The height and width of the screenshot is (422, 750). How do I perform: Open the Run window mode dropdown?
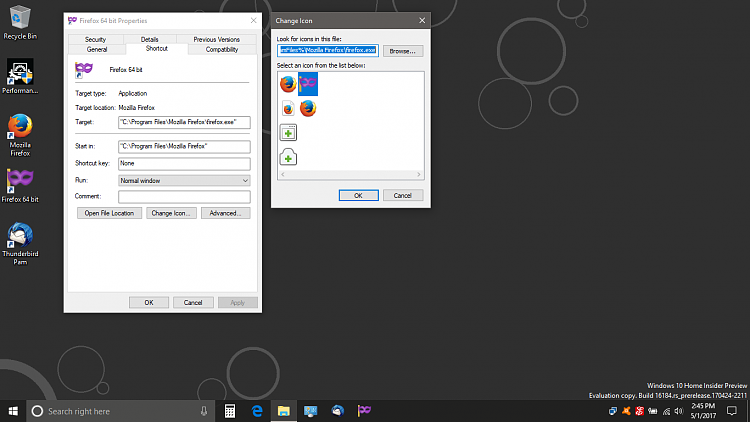click(x=184, y=180)
